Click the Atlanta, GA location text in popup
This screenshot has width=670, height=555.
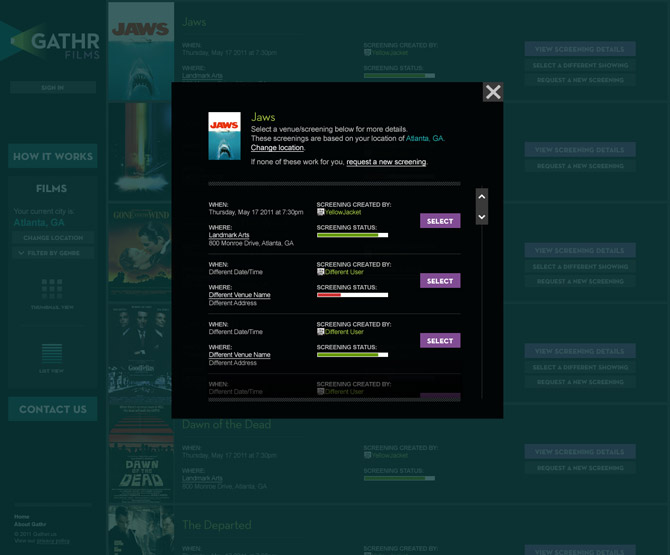pos(424,138)
